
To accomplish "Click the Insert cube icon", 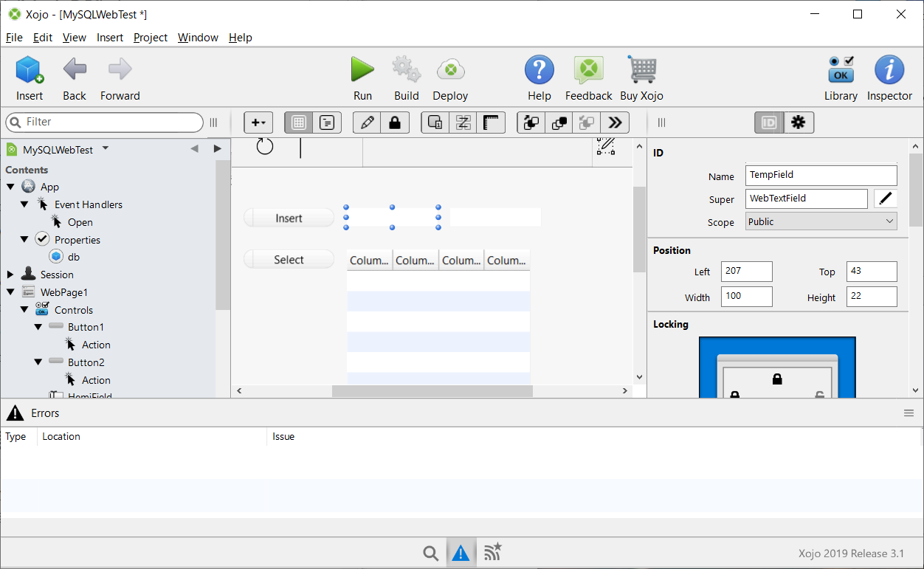I will (30, 70).
